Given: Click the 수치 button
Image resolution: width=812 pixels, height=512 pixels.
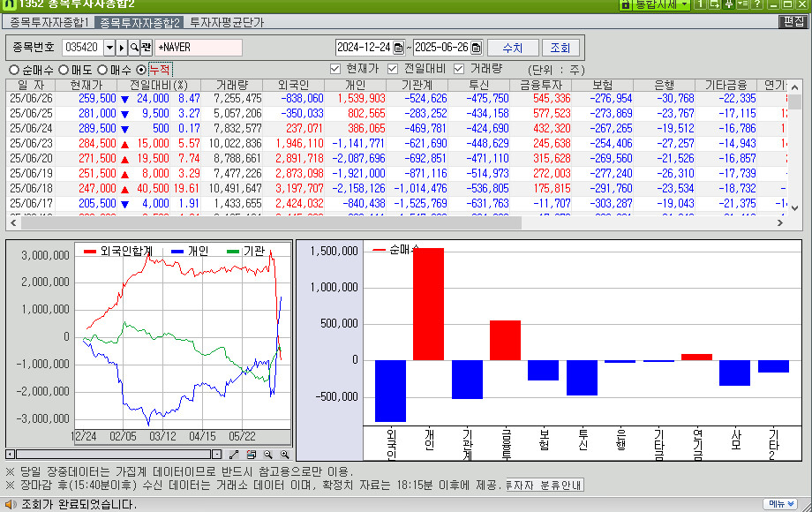Looking at the screenshot, I should [x=513, y=48].
